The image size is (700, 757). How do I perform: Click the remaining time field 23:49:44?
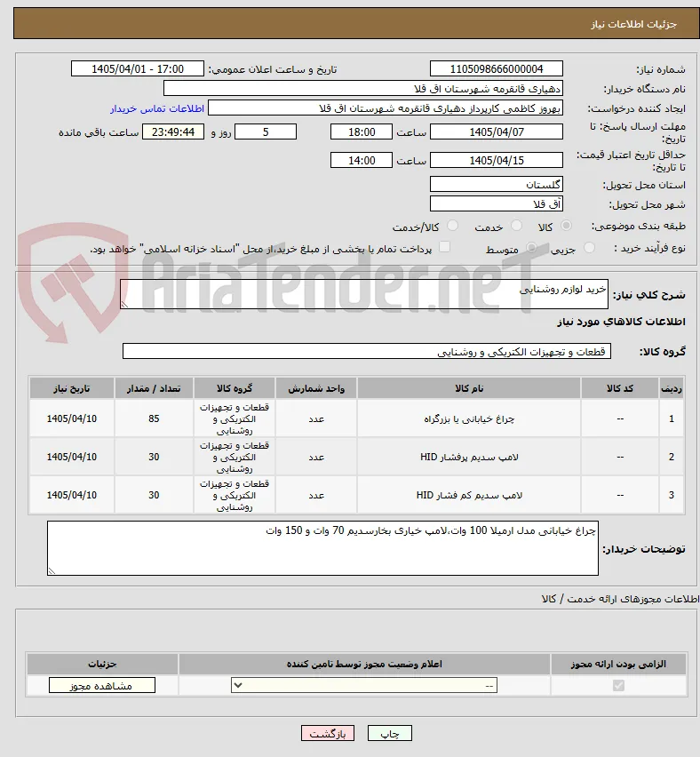[x=173, y=131]
